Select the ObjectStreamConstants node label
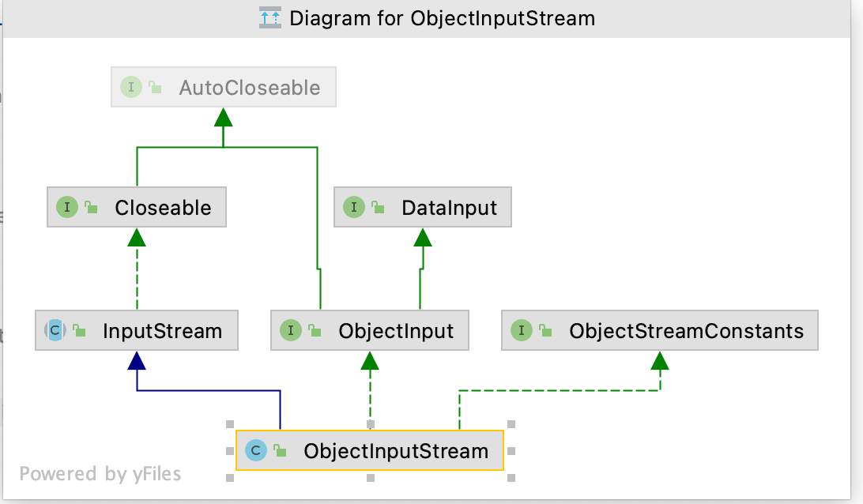Image resolution: width=863 pixels, height=504 pixels. click(686, 331)
